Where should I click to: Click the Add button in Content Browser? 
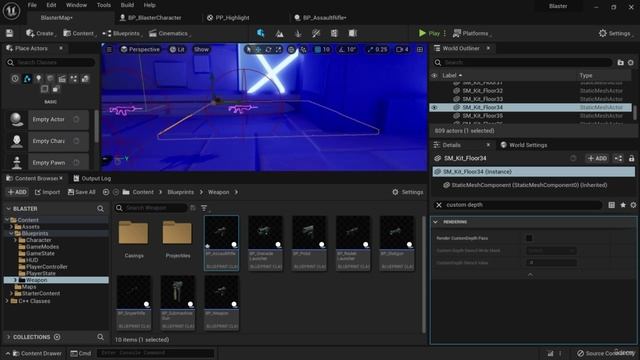pos(17,192)
